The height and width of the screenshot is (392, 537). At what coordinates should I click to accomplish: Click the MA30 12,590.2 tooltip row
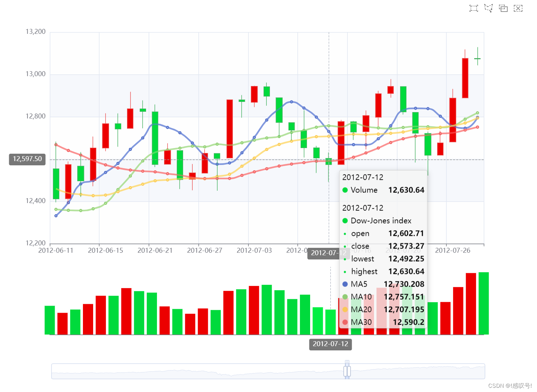[x=383, y=322]
